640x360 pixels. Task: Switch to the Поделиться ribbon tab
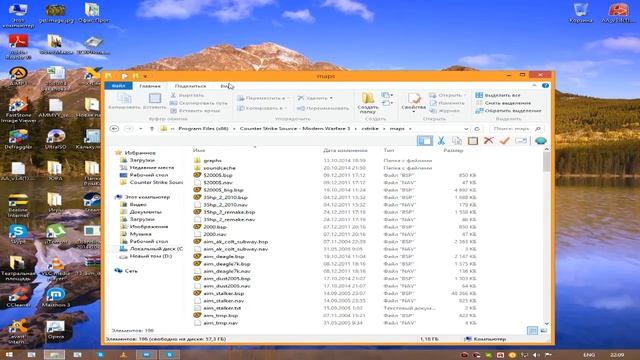click(190, 86)
